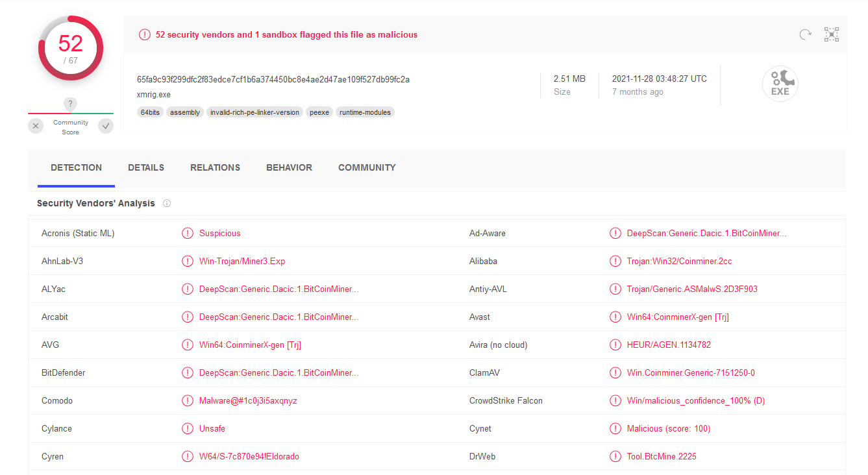The height and width of the screenshot is (475, 868).
Task: Click the EXE file type badge icon
Action: point(780,83)
